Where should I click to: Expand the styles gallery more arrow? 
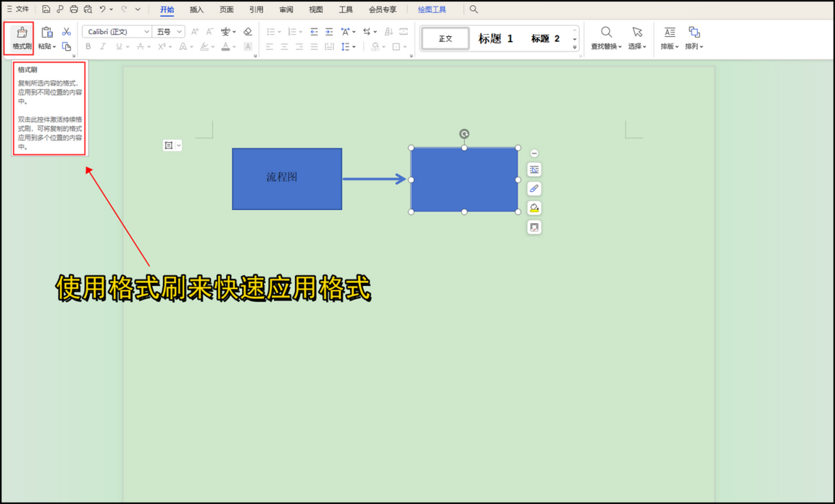(575, 47)
